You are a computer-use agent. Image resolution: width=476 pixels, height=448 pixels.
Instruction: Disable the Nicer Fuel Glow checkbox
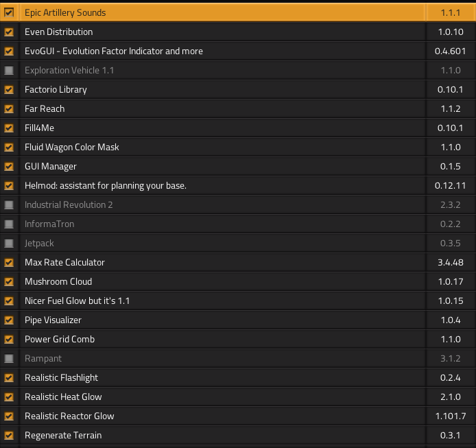pos(9,300)
